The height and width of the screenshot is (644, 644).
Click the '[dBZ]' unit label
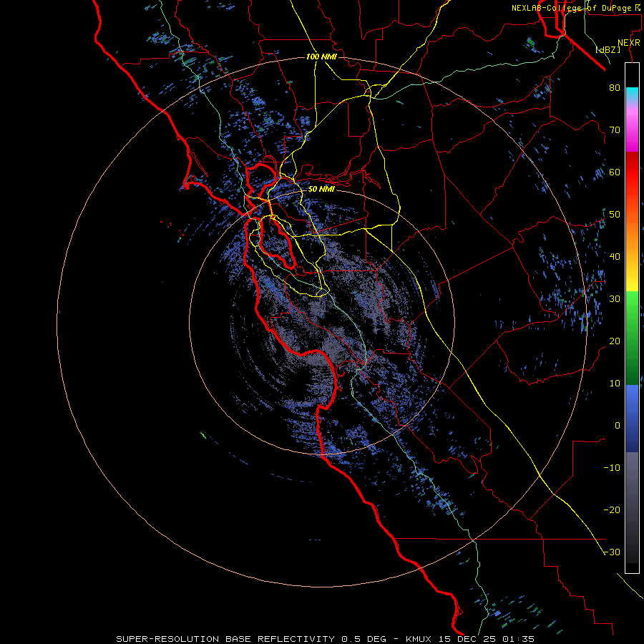[608, 50]
